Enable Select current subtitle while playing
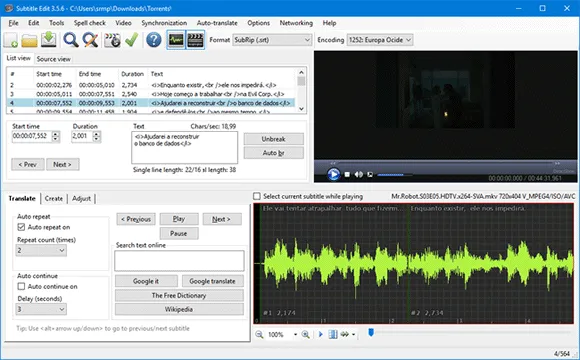This screenshot has height=360, width=580. click(x=257, y=196)
